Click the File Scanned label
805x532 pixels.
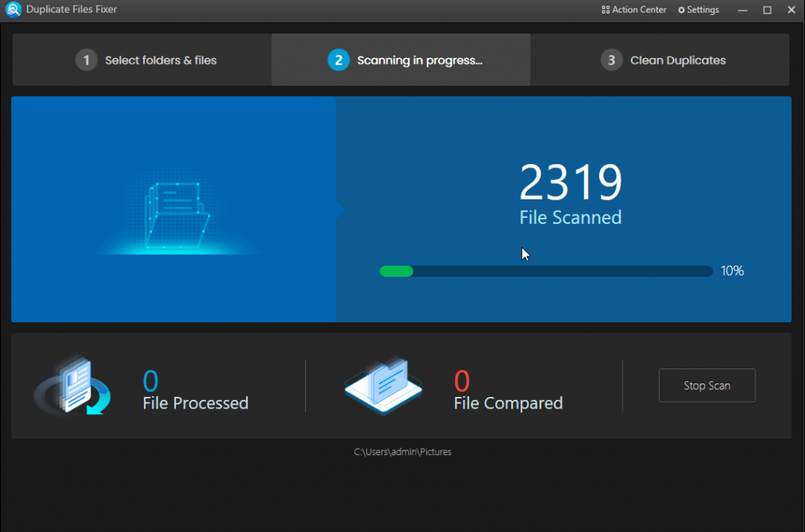tap(571, 218)
